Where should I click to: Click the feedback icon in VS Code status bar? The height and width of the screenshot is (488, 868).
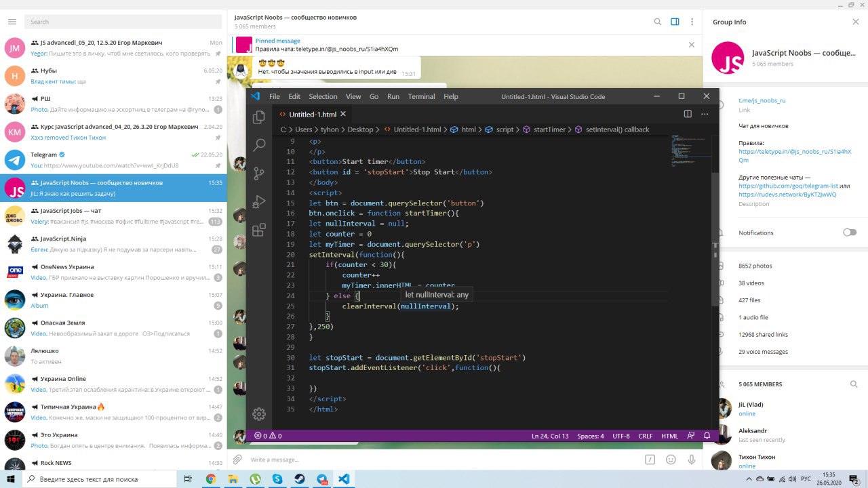click(691, 436)
